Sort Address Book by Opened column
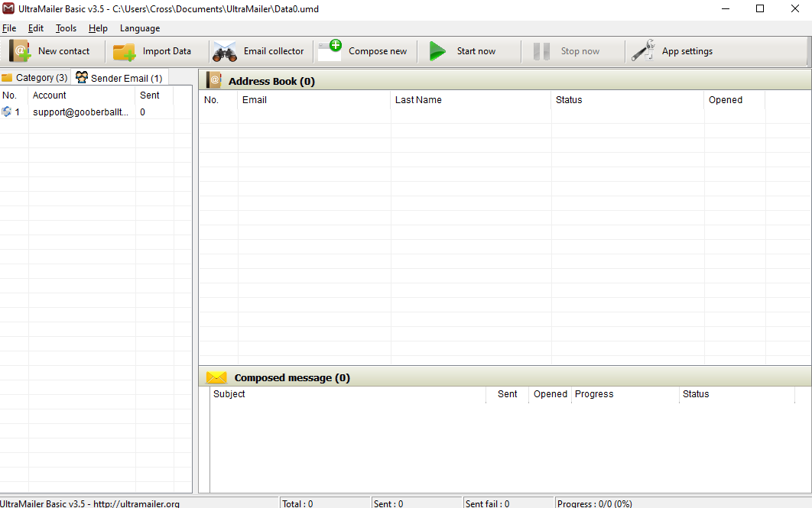Screen dimensions: 812x508 click(734, 100)
